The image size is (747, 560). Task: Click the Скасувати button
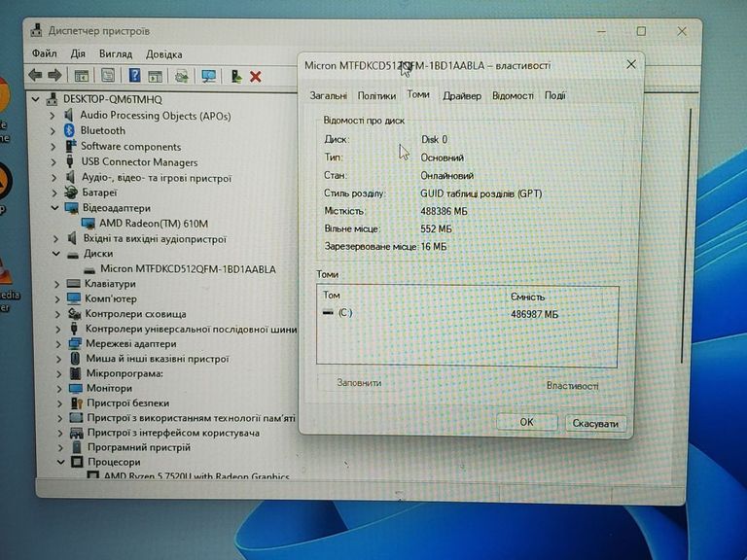point(595,423)
